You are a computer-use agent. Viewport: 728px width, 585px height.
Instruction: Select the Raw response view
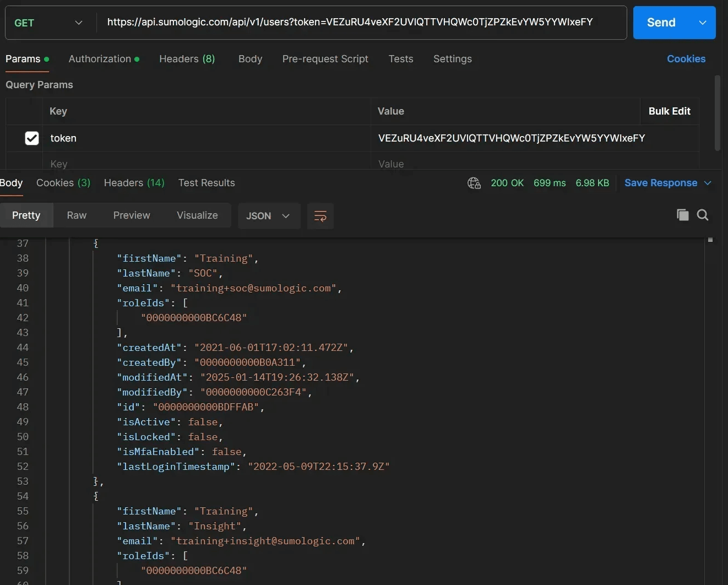[76, 215]
